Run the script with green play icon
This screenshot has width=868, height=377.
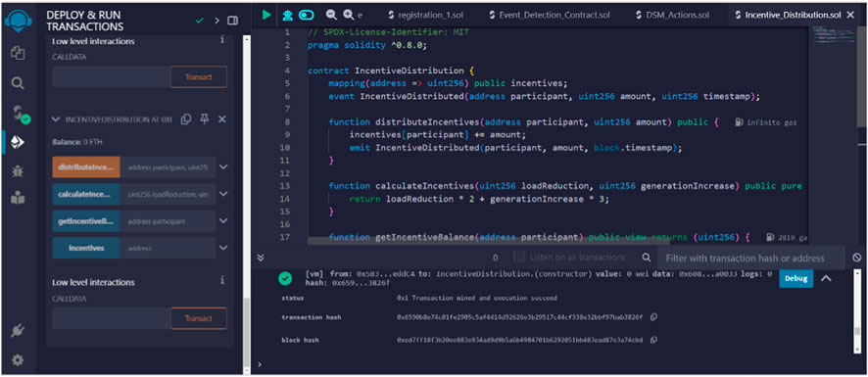point(266,16)
